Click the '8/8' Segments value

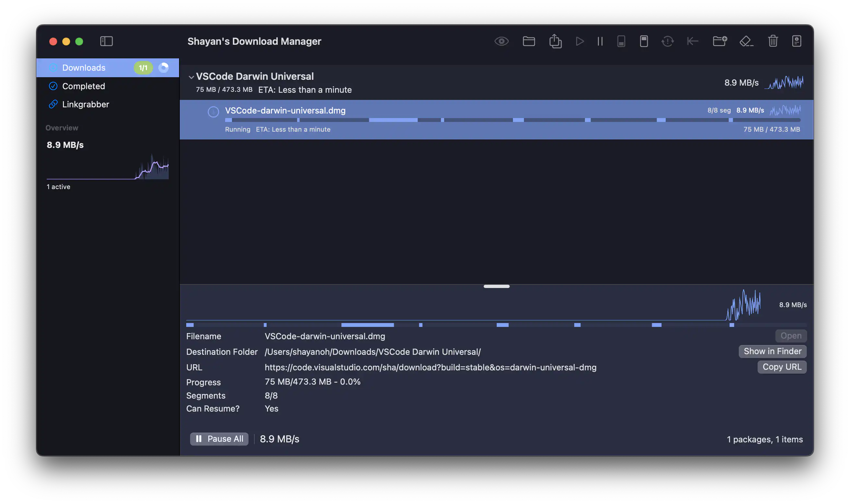coord(271,396)
